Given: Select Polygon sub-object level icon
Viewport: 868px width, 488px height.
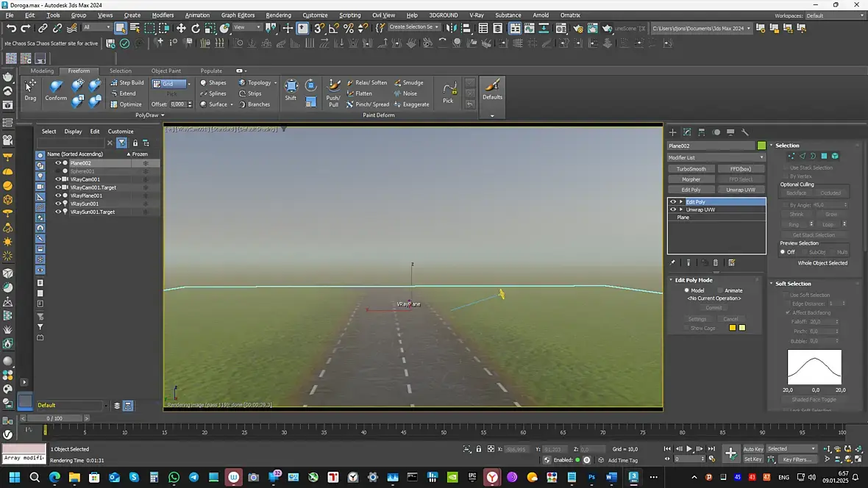Looking at the screenshot, I should (x=824, y=156).
